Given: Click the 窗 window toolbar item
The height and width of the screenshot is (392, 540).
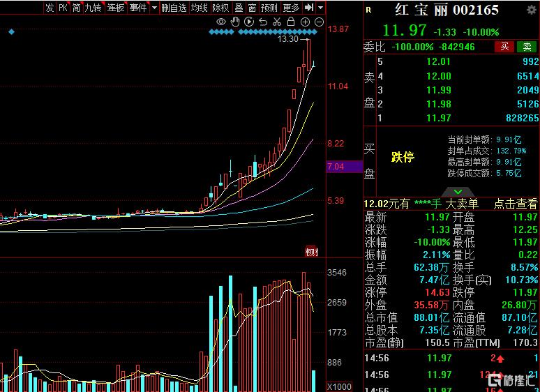Looking at the screenshot, I should point(252,8).
